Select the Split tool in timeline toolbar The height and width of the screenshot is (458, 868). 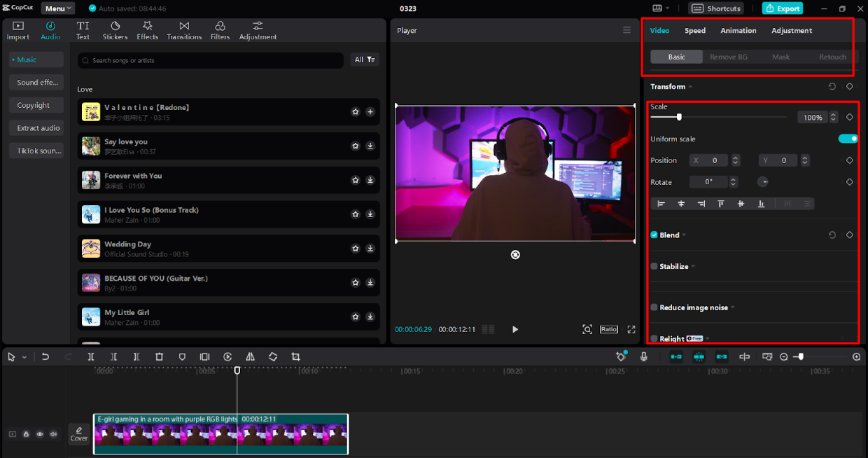(x=91, y=357)
